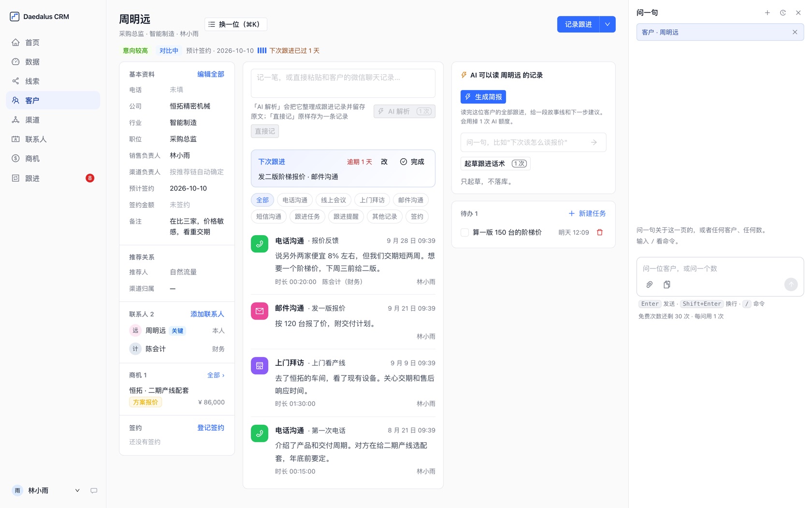Open the chat history clock icon
This screenshot has width=812, height=508.
coord(783,13)
